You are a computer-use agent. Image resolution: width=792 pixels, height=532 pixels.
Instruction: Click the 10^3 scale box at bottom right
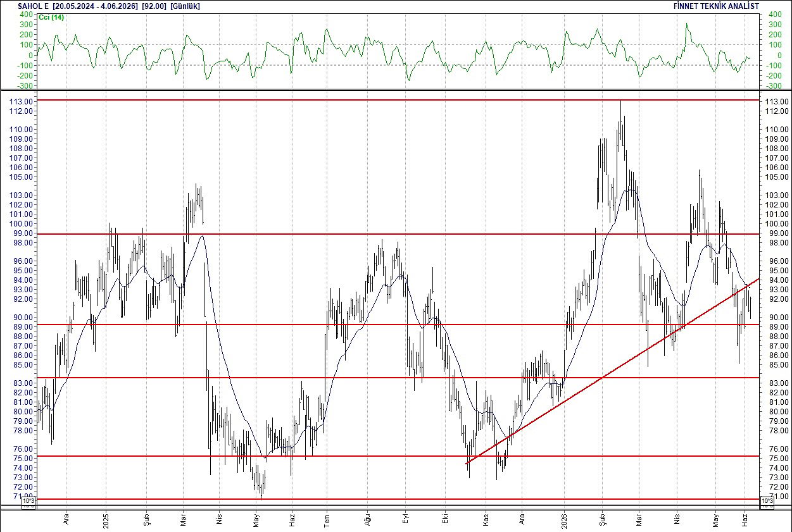(766, 502)
